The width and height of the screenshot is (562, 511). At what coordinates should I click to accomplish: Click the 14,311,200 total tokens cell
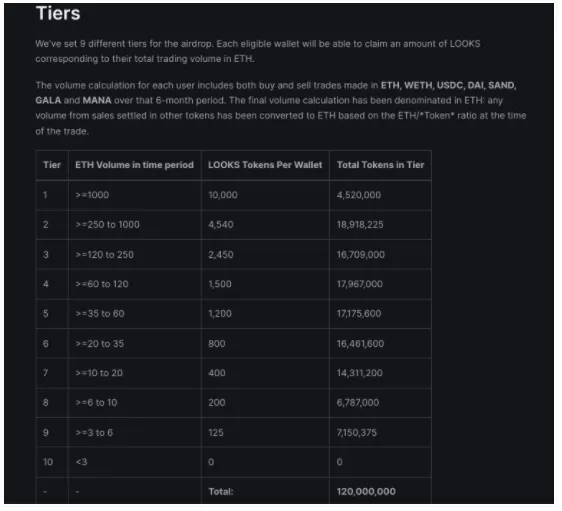(x=380, y=373)
